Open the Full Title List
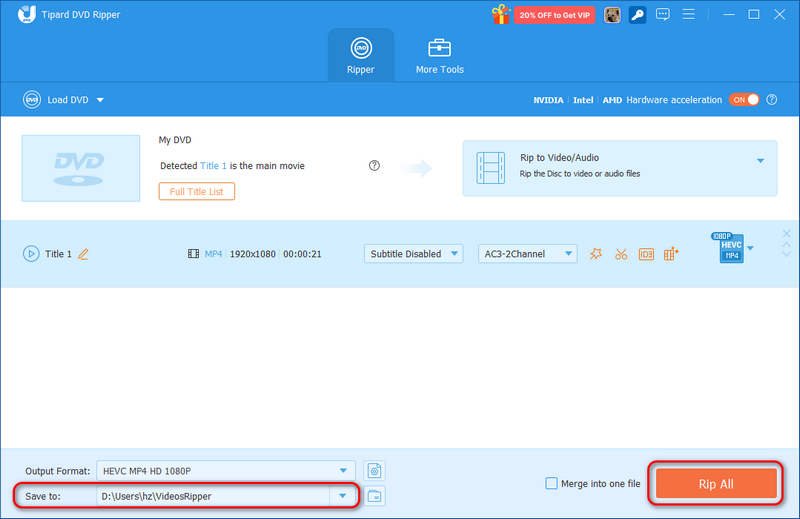800x519 pixels. click(196, 191)
